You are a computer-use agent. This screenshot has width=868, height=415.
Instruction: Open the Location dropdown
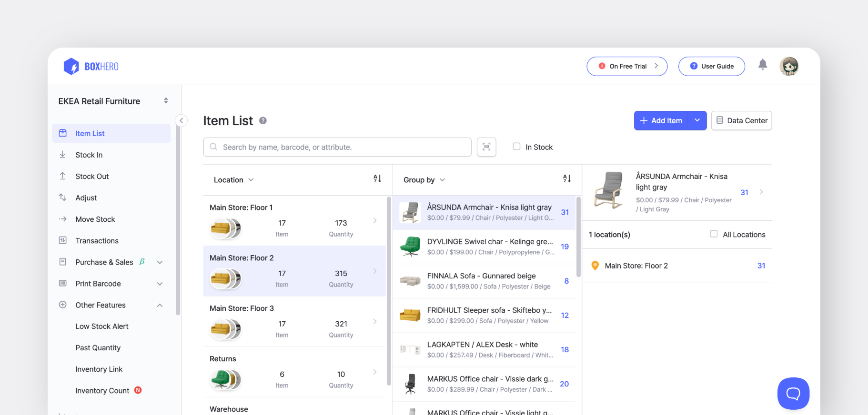pyautogui.click(x=233, y=180)
